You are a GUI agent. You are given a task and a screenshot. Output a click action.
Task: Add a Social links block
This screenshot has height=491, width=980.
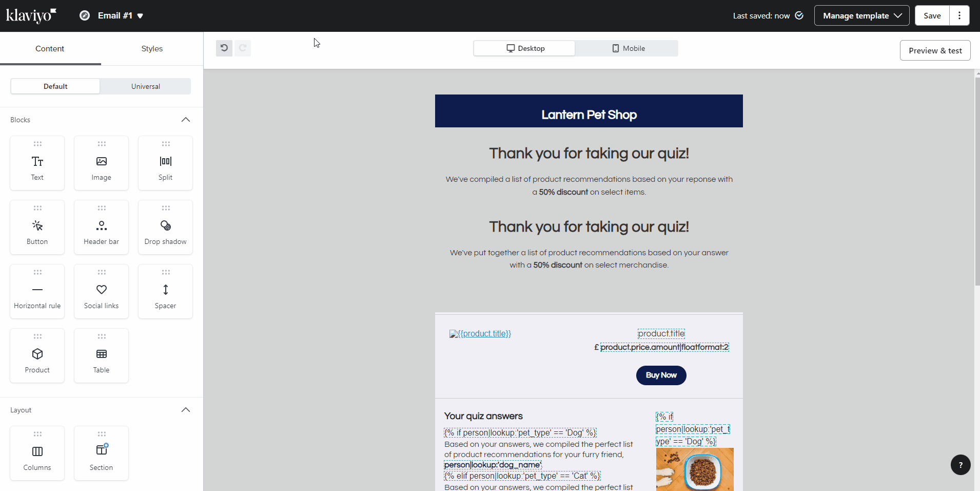tap(102, 291)
